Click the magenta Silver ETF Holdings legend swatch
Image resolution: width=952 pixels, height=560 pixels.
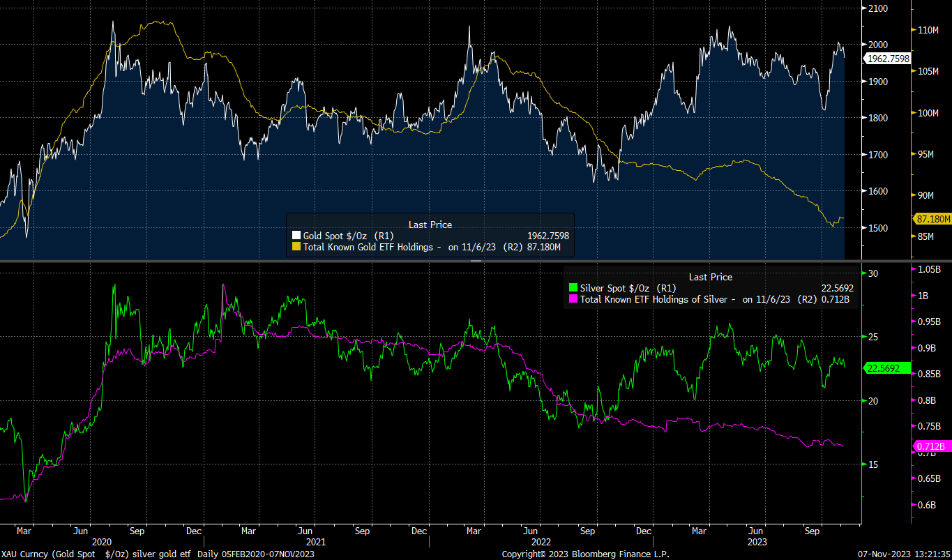[x=574, y=299]
